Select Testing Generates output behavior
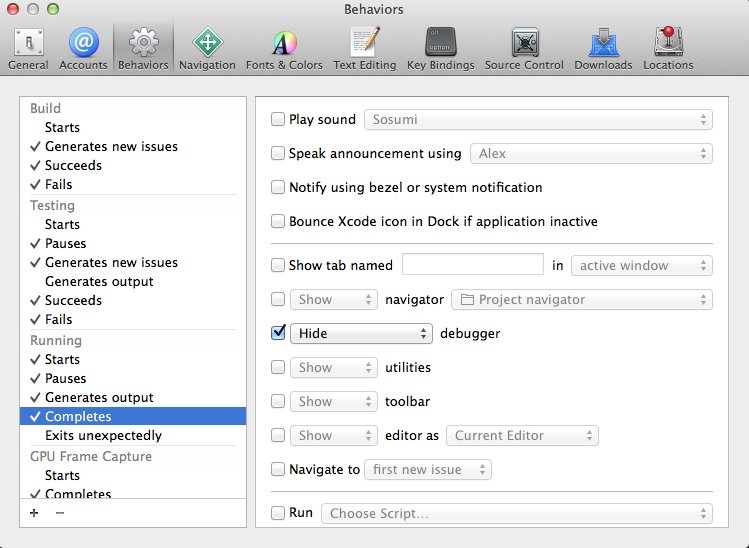749x548 pixels. click(x=133, y=281)
